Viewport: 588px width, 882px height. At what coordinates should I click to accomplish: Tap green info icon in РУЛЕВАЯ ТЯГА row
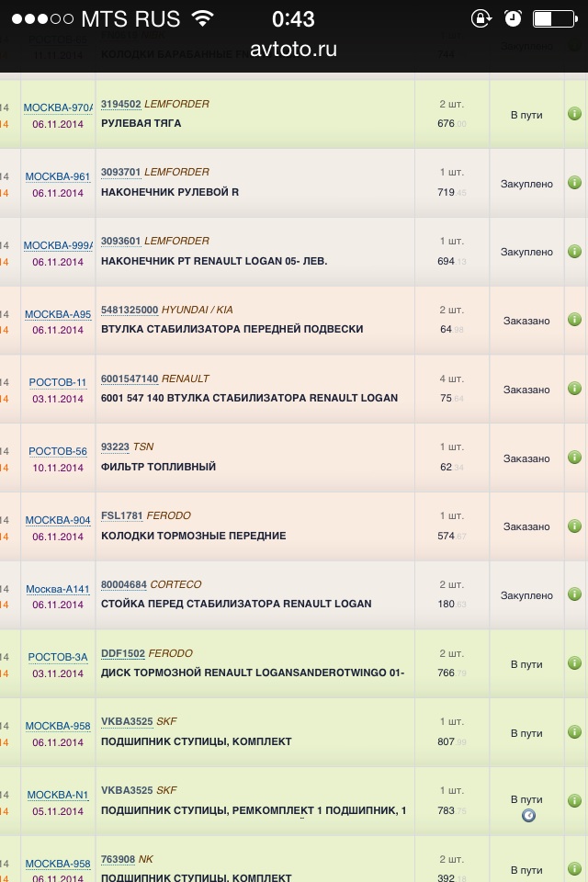pyautogui.click(x=574, y=114)
